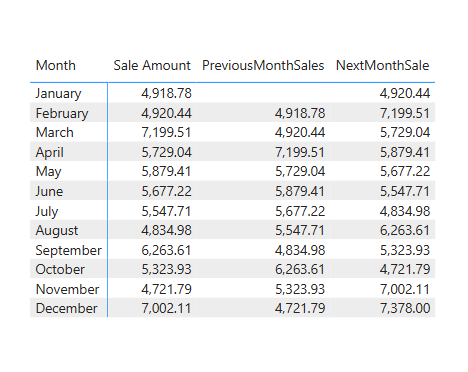Image resolution: width=468 pixels, height=372 pixels.
Task: Click January's Sale Amount 4,918.78
Action: [166, 93]
